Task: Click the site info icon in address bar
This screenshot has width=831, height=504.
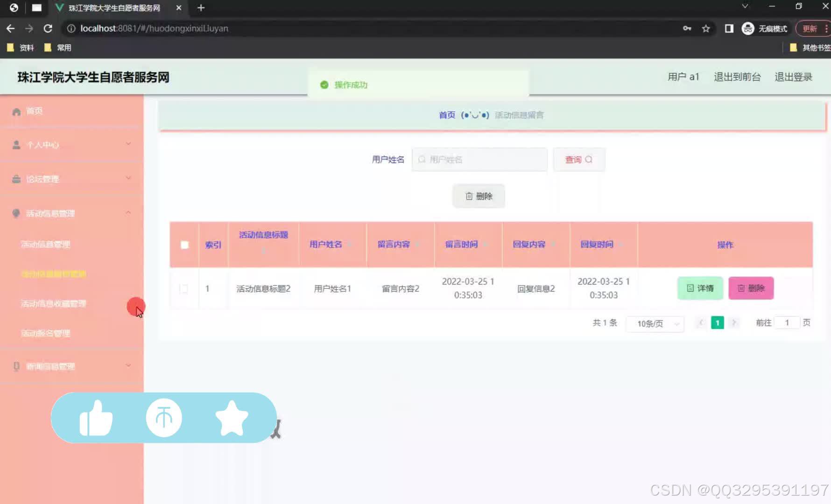Action: click(71, 28)
